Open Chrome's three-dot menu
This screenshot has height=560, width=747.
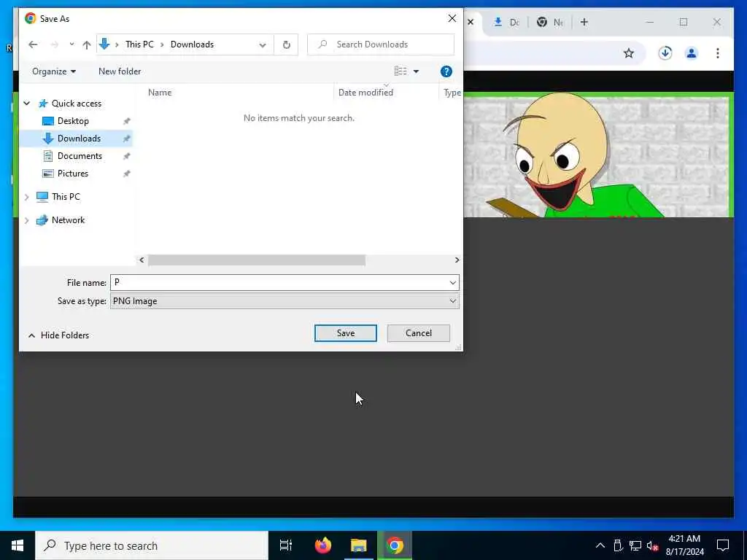pyautogui.click(x=718, y=52)
